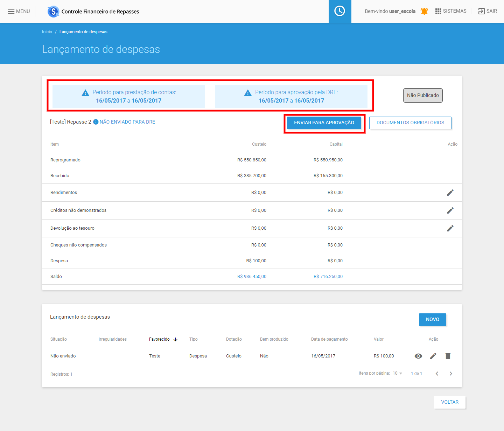Edit the Rendimentos row with pencil
Image resolution: width=504 pixels, height=431 pixels.
[x=450, y=193]
